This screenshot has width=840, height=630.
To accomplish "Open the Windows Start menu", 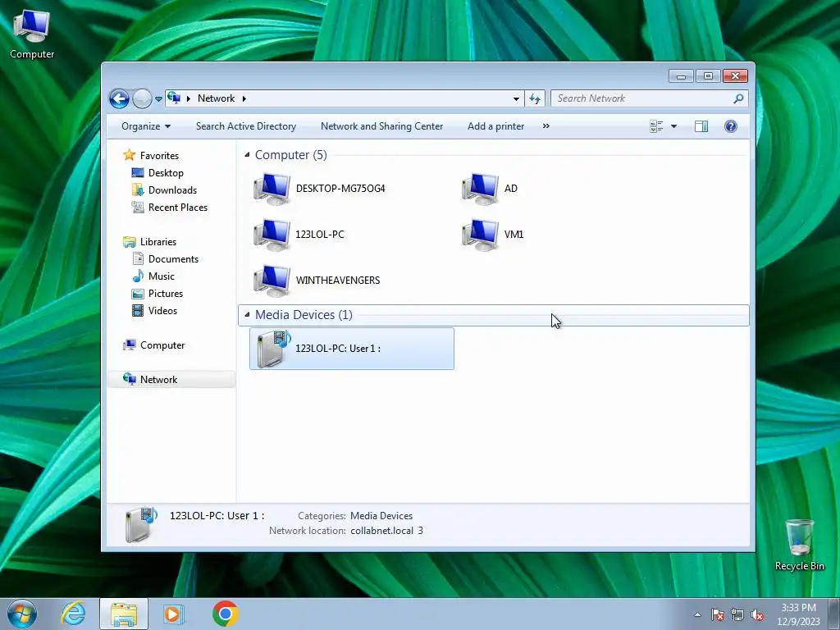I will pyautogui.click(x=22, y=614).
